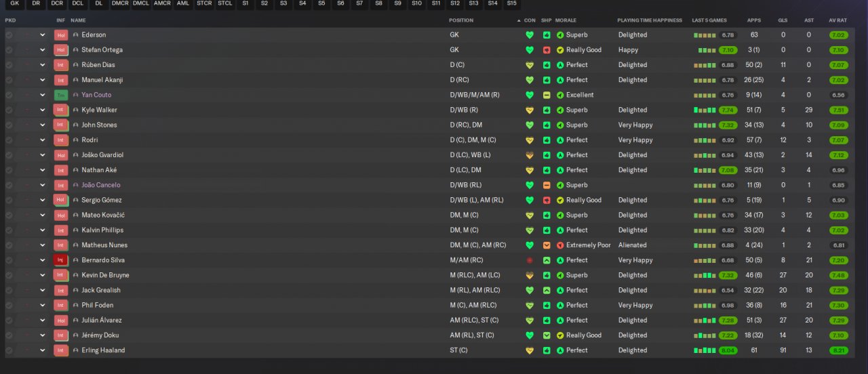Click Jack Grealish's sharpness arrow icon
868x374 pixels.
[547, 290]
